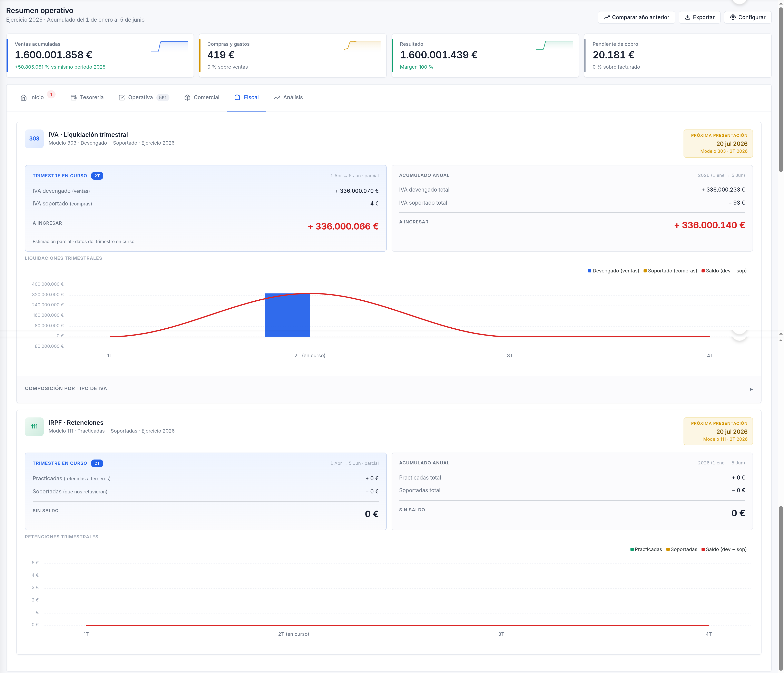The height and width of the screenshot is (676, 784).
Task: Click the Exportar button
Action: tap(700, 17)
